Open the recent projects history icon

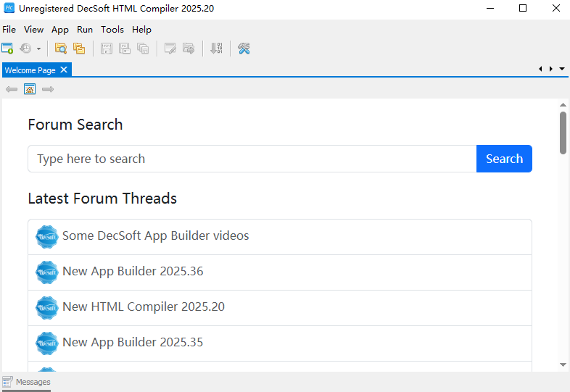coord(25,49)
